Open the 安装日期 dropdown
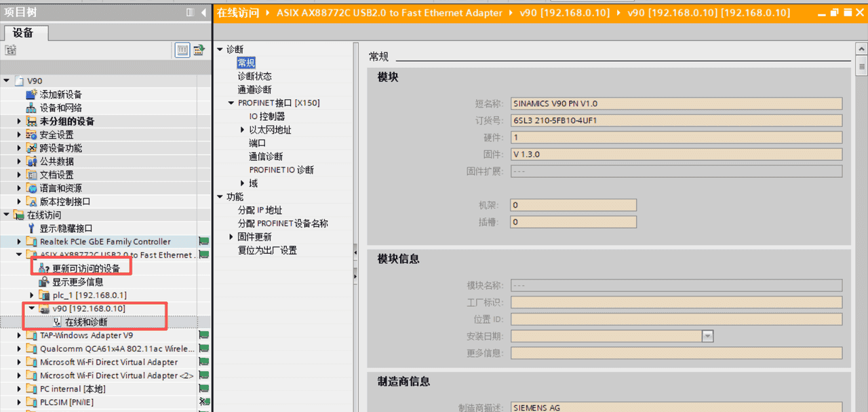This screenshot has height=412, width=868. pos(707,335)
